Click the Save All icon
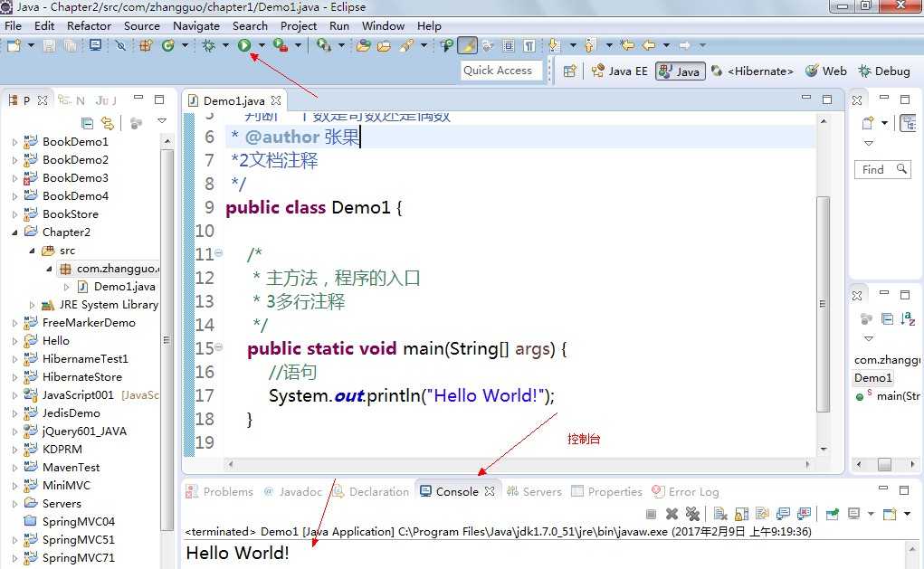 [70, 45]
